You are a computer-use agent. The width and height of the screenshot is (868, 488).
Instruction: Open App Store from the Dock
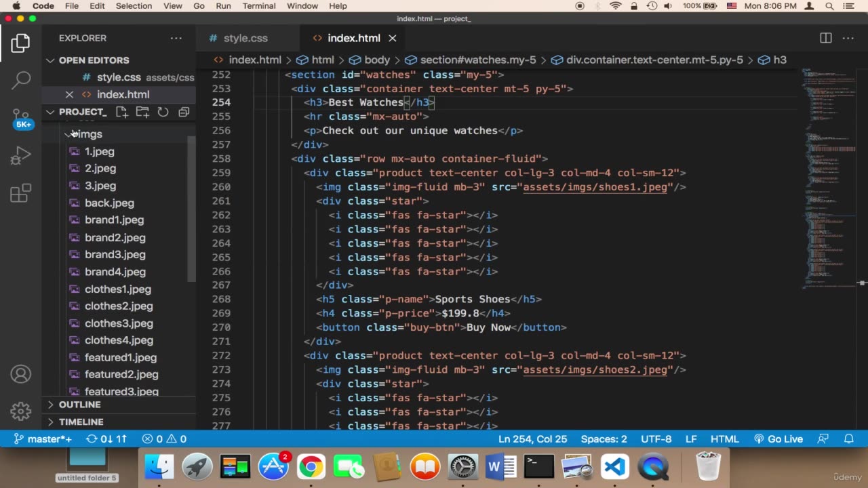click(273, 467)
